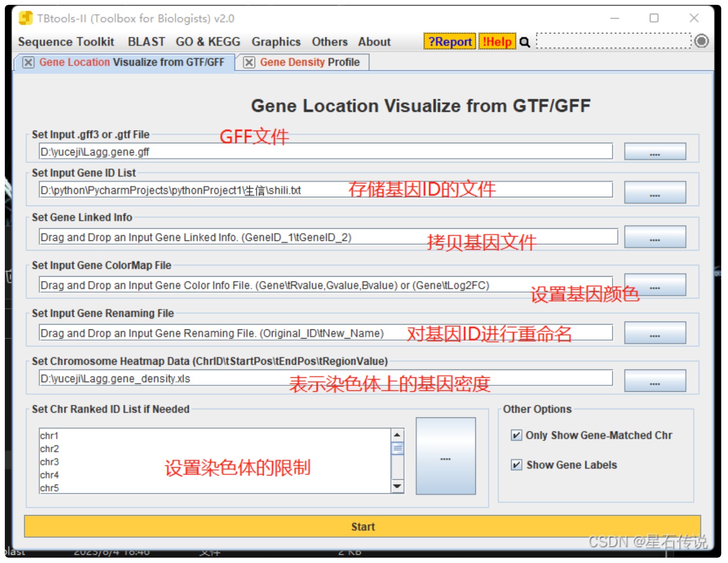Click the search magnifier icon
This screenshot has width=728, height=563.
525,42
